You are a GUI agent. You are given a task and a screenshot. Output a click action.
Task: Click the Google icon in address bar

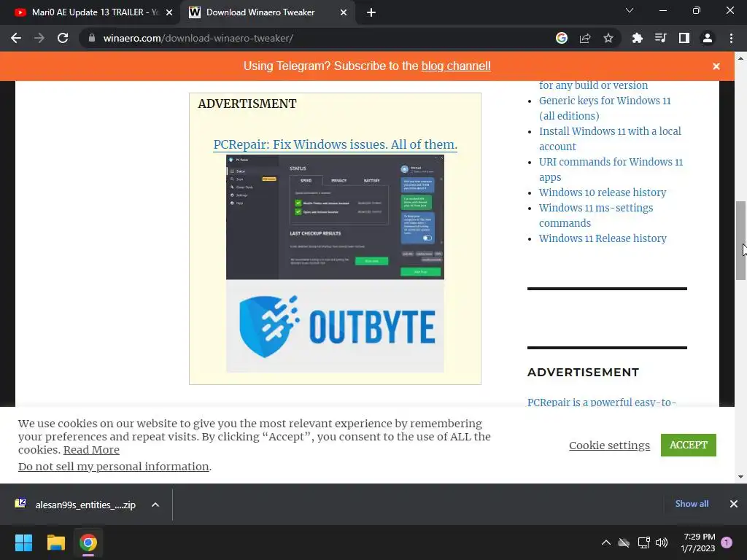[562, 38]
